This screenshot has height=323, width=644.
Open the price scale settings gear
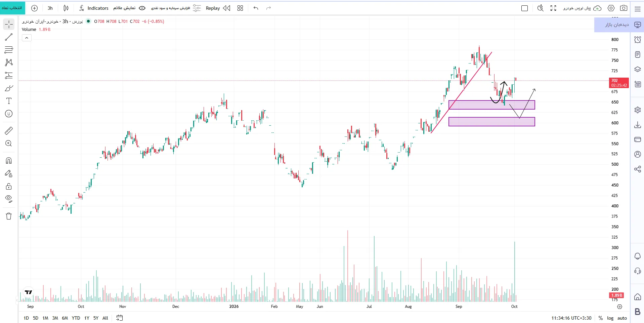point(620,307)
